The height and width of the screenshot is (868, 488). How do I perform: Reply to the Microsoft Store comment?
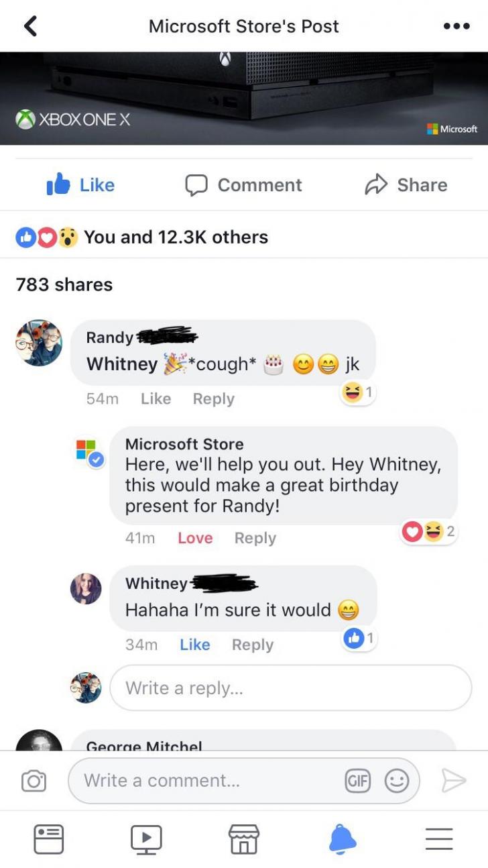click(x=255, y=538)
